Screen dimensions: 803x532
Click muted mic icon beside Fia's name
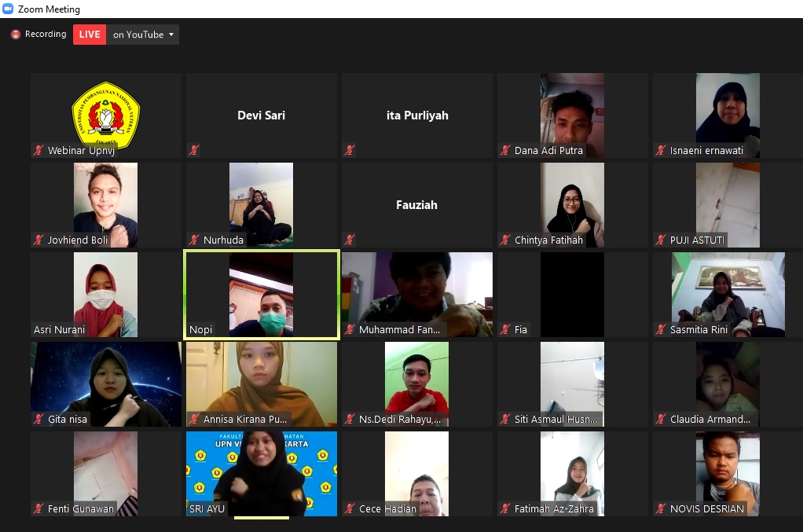505,329
